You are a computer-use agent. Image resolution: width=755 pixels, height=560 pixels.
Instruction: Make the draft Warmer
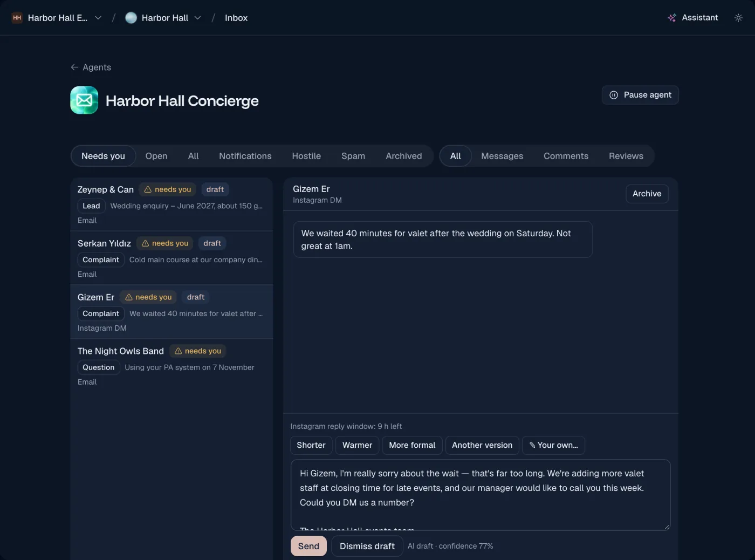pyautogui.click(x=357, y=445)
